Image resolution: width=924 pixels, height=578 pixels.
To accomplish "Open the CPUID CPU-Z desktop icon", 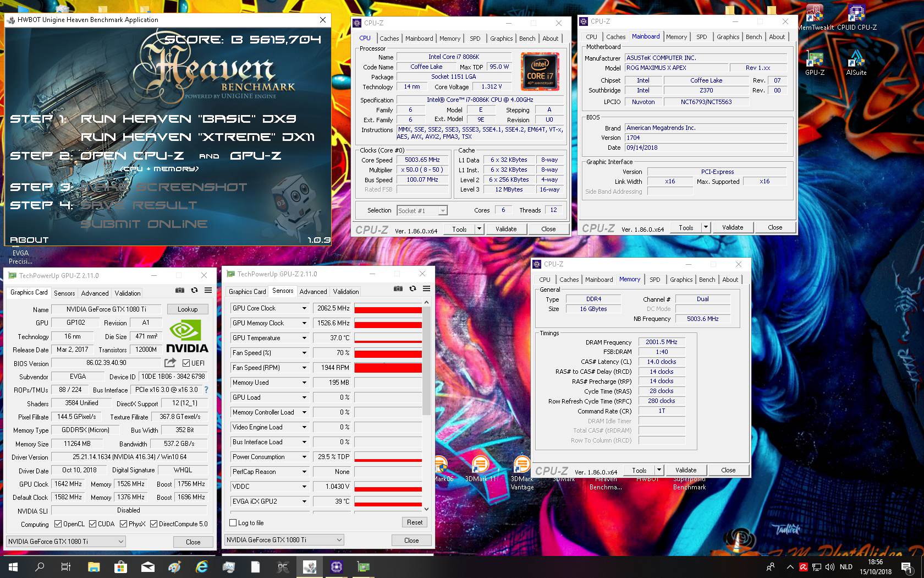I will coord(857,18).
